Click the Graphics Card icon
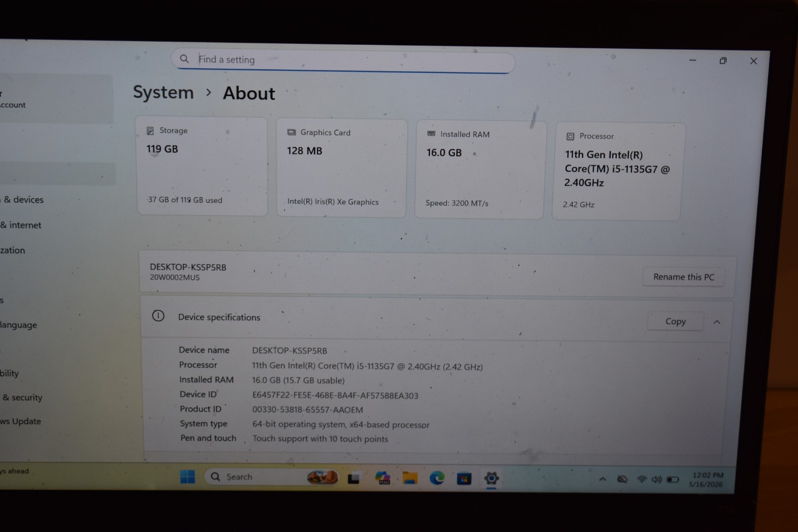The width and height of the screenshot is (798, 532). pyautogui.click(x=291, y=133)
